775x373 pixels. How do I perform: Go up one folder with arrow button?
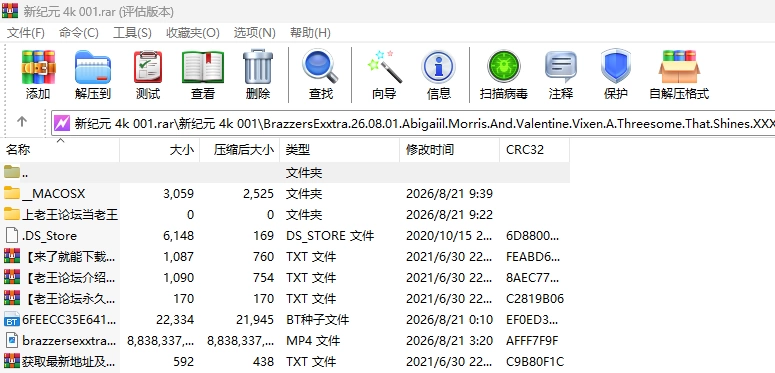pyautogui.click(x=22, y=122)
